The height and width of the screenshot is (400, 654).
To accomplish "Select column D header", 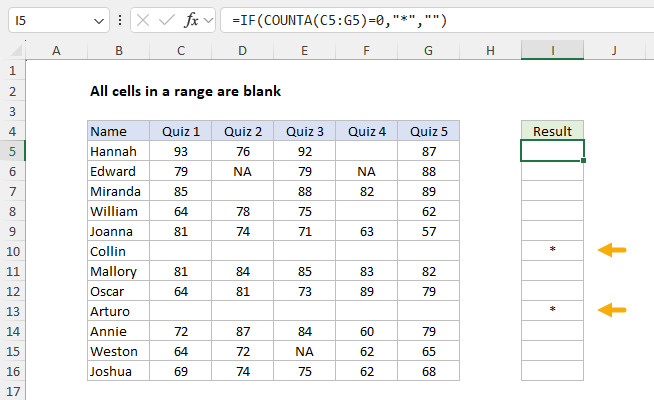I will coord(242,50).
